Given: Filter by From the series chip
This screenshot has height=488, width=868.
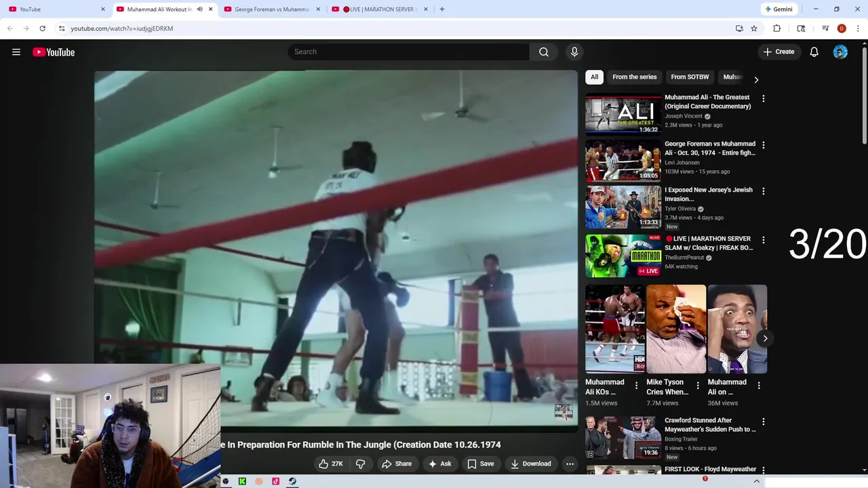Looking at the screenshot, I should 635,77.
